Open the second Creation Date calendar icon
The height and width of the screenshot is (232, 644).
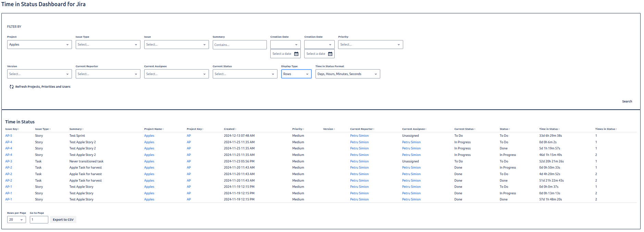coord(330,54)
